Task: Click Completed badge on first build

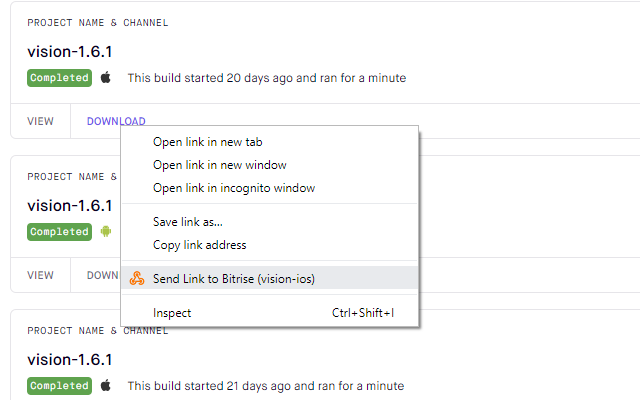Action: tap(60, 78)
